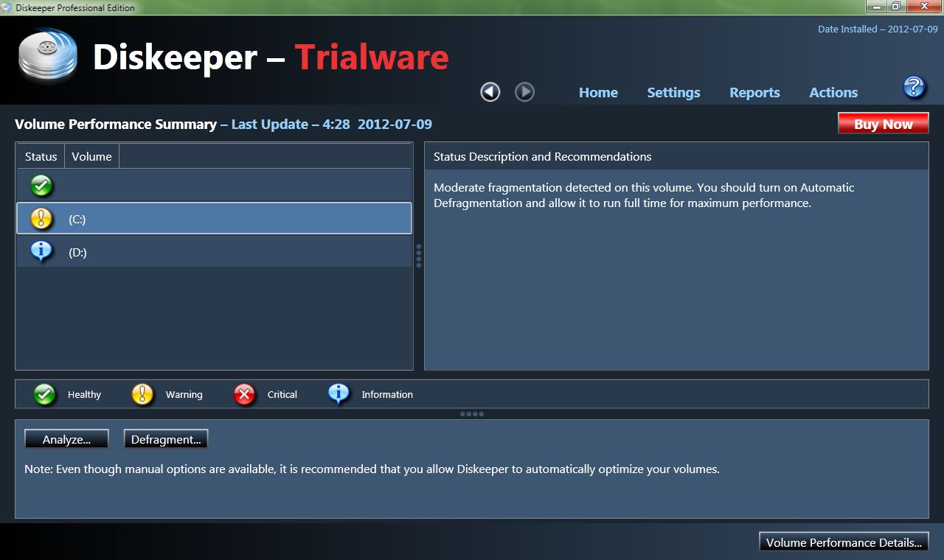
Task: Click the Warning legend yellow icon
Action: pos(142,394)
